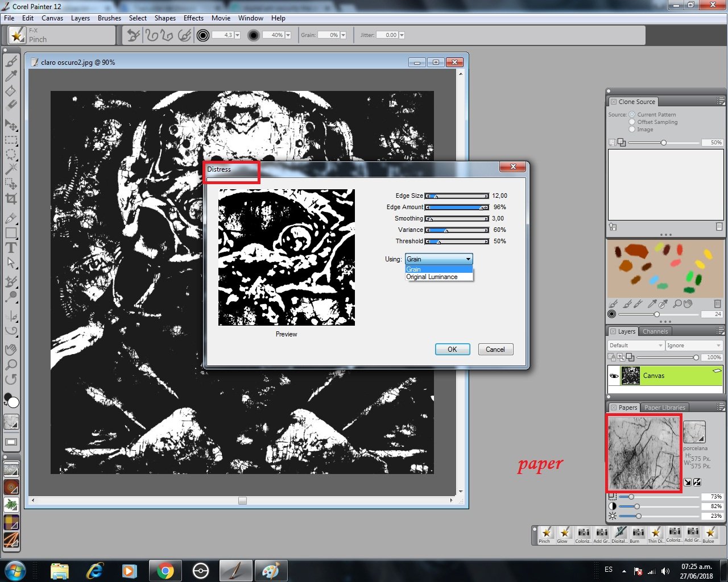The width and height of the screenshot is (728, 582).
Task: Open Google Chrome from the taskbar
Action: pyautogui.click(x=166, y=570)
